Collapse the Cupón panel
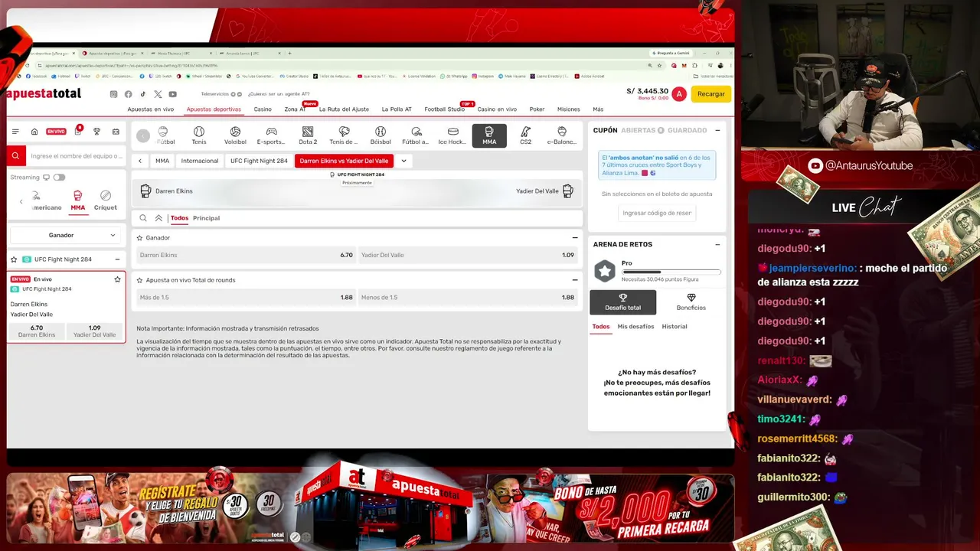Image resolution: width=980 pixels, height=551 pixels. 717,130
